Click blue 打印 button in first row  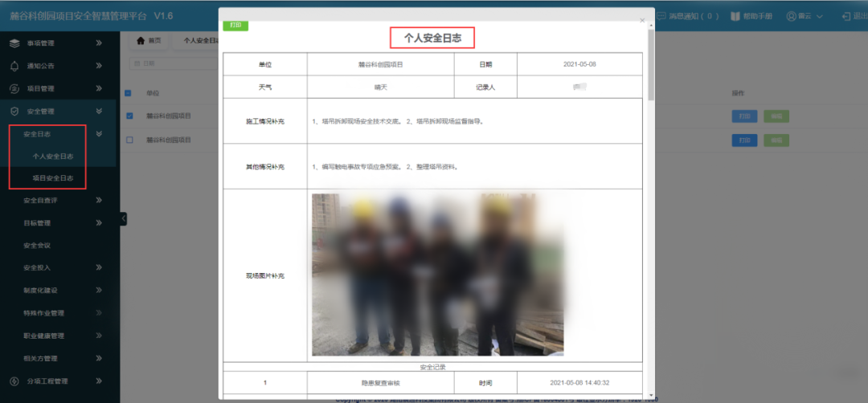(x=744, y=116)
